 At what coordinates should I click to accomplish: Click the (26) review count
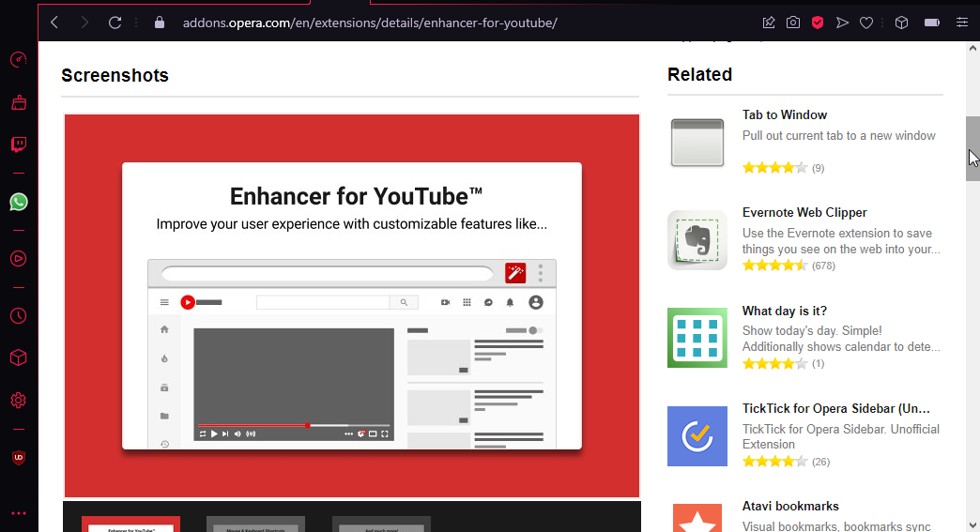[820, 462]
